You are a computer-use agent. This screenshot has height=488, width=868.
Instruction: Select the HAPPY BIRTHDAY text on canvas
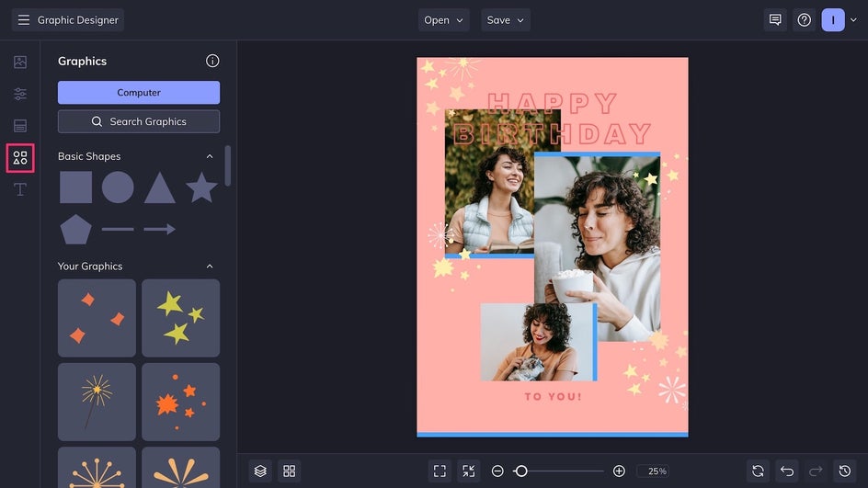click(x=552, y=119)
